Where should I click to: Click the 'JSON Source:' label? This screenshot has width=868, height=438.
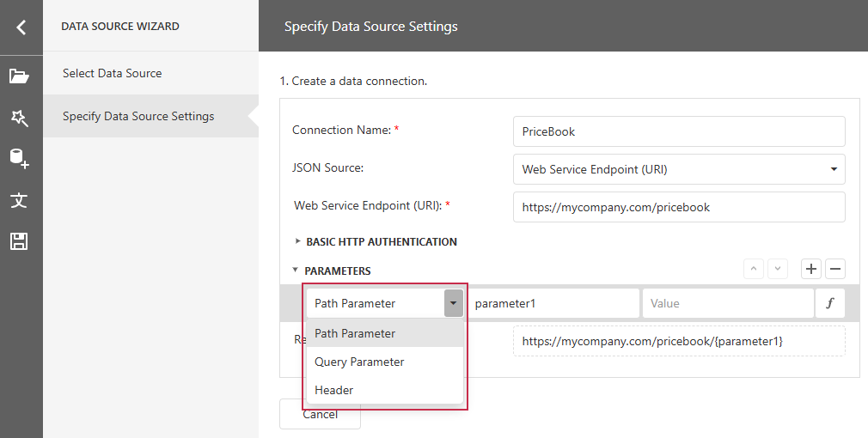(327, 167)
